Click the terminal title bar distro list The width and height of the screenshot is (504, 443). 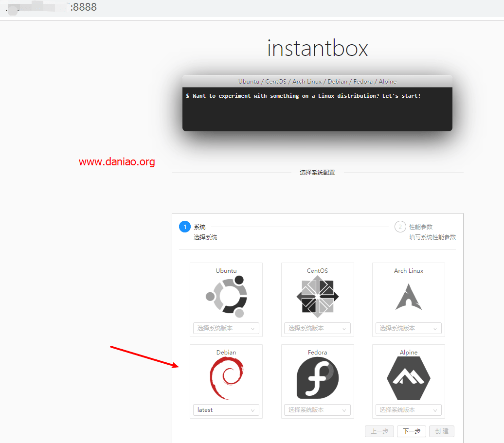click(x=317, y=82)
